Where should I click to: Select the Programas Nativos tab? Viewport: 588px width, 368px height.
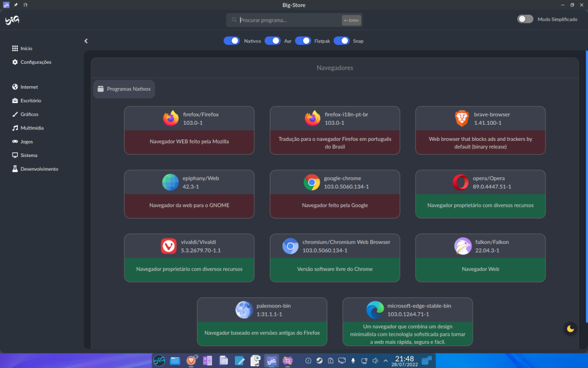pos(124,89)
